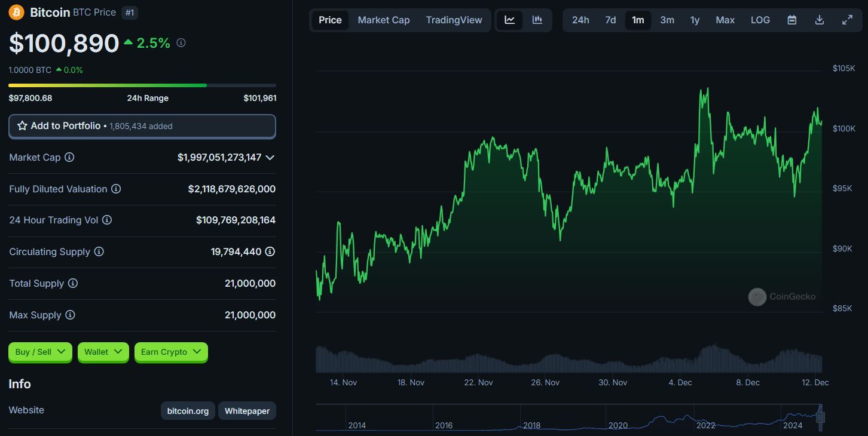Click the Whitepaper link

coord(247,411)
